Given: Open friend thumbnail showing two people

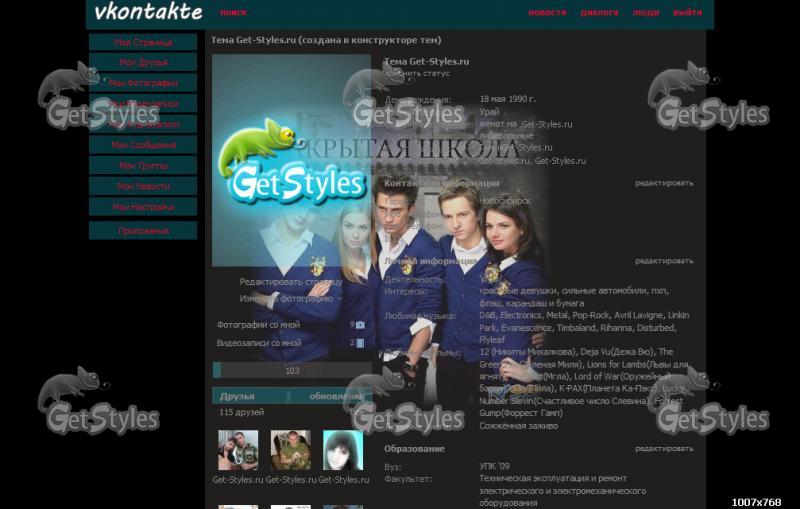Looking at the screenshot, I should 238,450.
